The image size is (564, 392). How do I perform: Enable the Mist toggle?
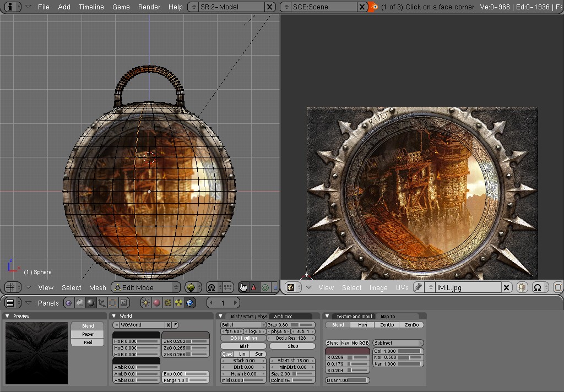(243, 346)
